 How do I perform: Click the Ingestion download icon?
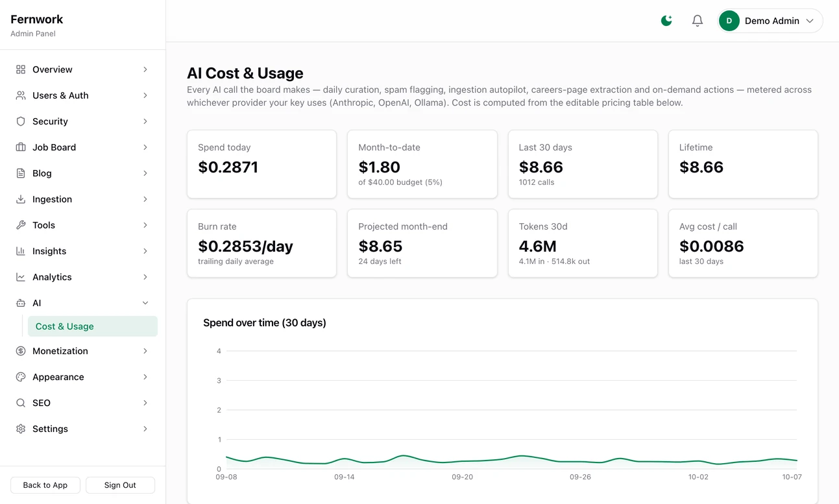pyautogui.click(x=21, y=199)
